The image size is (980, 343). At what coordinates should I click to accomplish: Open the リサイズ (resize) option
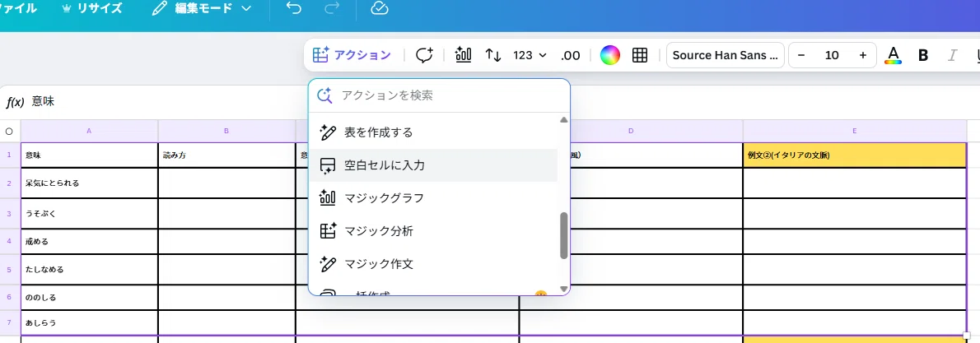coord(92,9)
